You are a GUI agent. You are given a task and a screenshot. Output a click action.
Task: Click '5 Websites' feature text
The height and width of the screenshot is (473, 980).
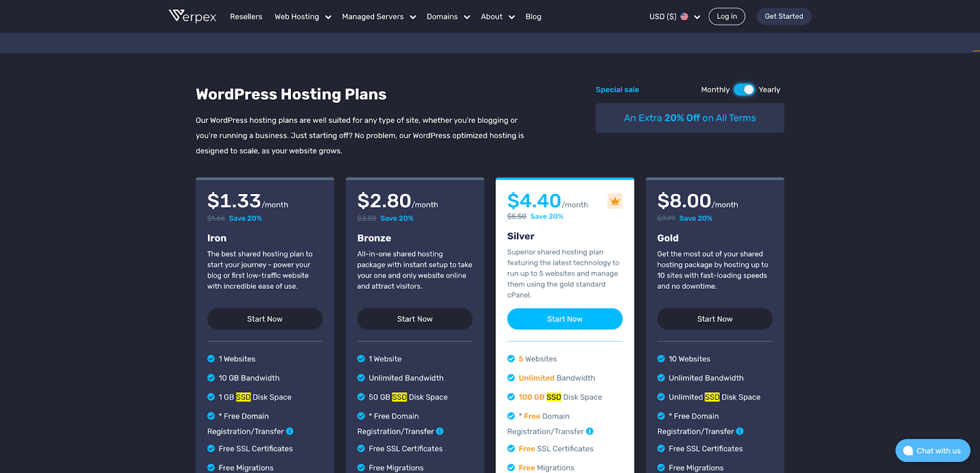pos(538,359)
